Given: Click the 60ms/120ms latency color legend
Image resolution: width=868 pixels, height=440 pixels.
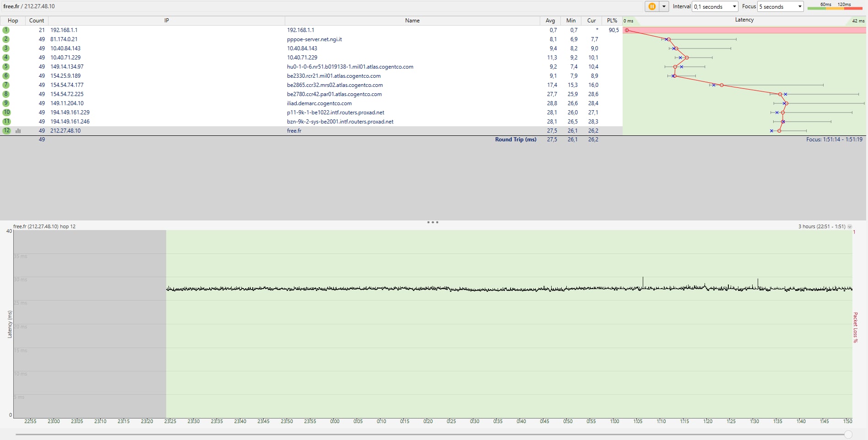Looking at the screenshot, I should (x=835, y=6).
